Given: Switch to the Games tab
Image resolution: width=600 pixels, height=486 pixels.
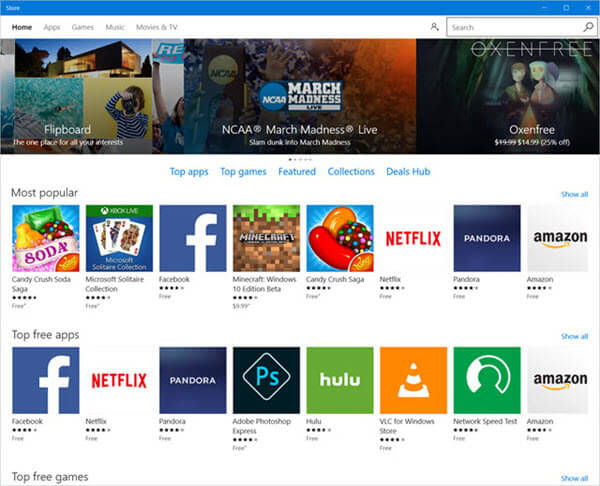Looking at the screenshot, I should point(83,27).
